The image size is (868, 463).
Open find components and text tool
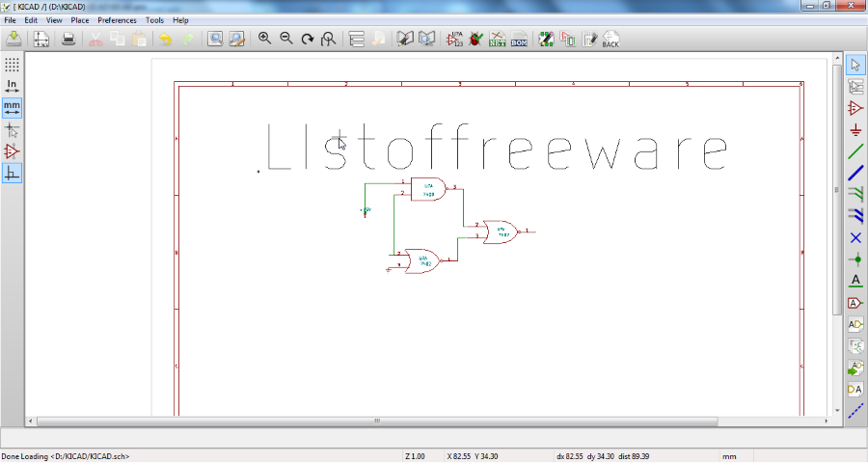click(215, 39)
